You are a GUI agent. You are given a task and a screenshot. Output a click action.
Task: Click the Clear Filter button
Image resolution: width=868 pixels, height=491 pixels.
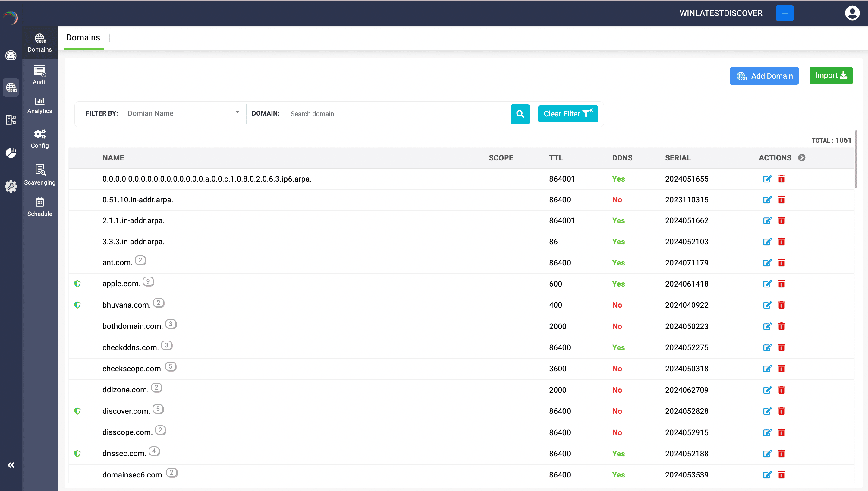[568, 114]
